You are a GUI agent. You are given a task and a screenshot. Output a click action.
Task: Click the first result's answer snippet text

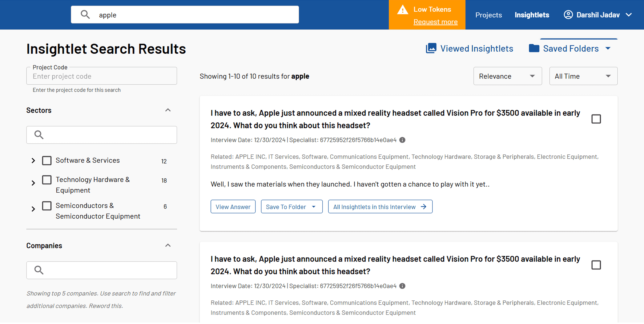click(350, 185)
